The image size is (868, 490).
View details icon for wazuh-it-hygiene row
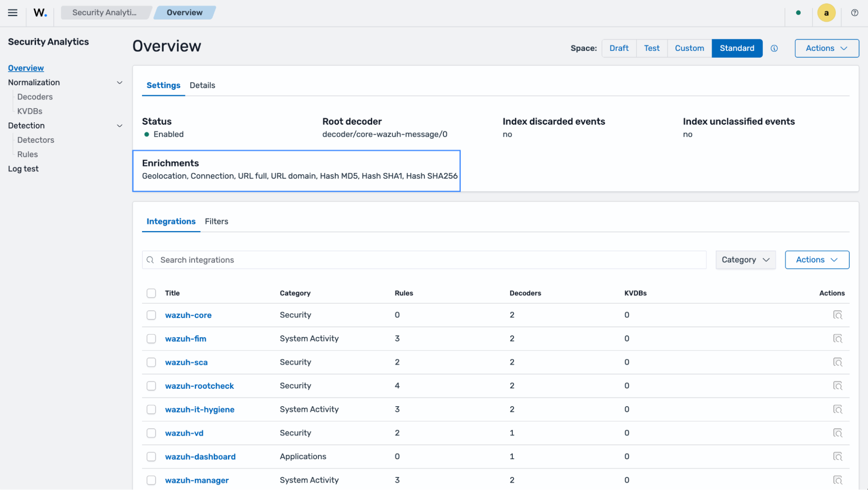pos(838,409)
